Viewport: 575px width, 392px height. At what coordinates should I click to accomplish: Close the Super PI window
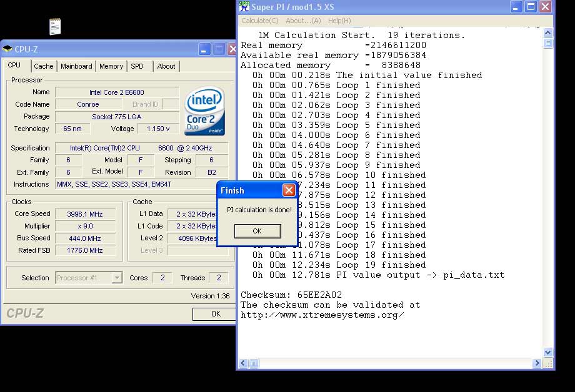click(545, 7)
